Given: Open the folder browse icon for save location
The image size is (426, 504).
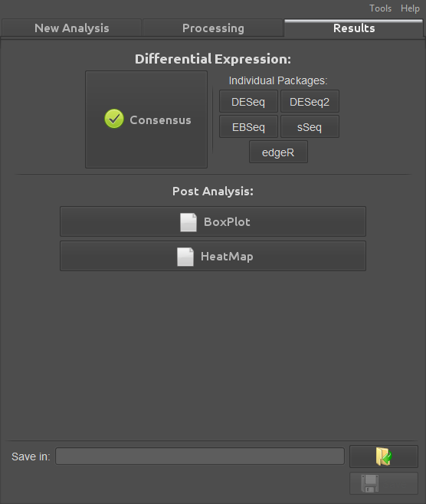Looking at the screenshot, I should click(x=384, y=457).
